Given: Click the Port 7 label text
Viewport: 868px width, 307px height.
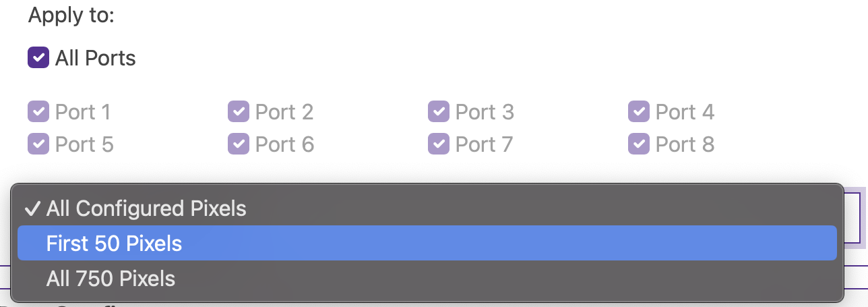Looking at the screenshot, I should point(484,144).
